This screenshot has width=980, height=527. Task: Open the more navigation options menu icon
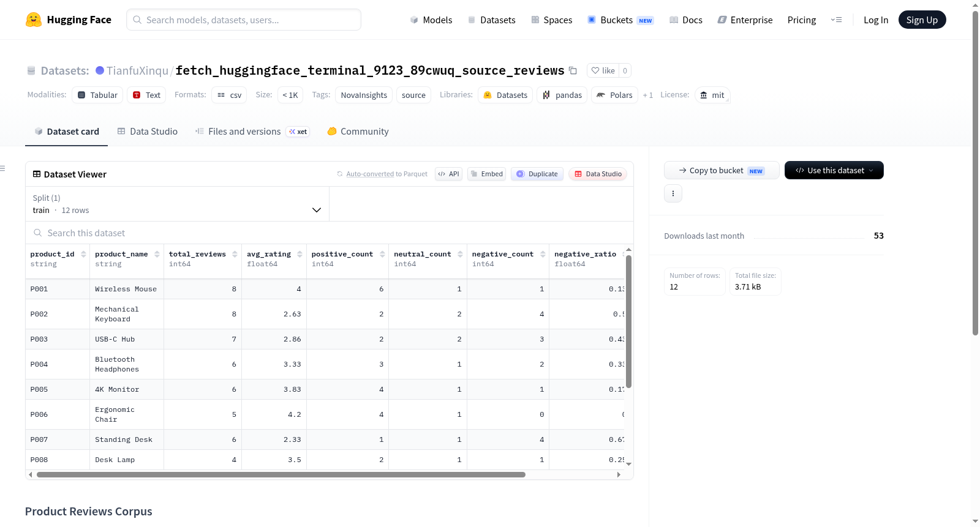[836, 20]
